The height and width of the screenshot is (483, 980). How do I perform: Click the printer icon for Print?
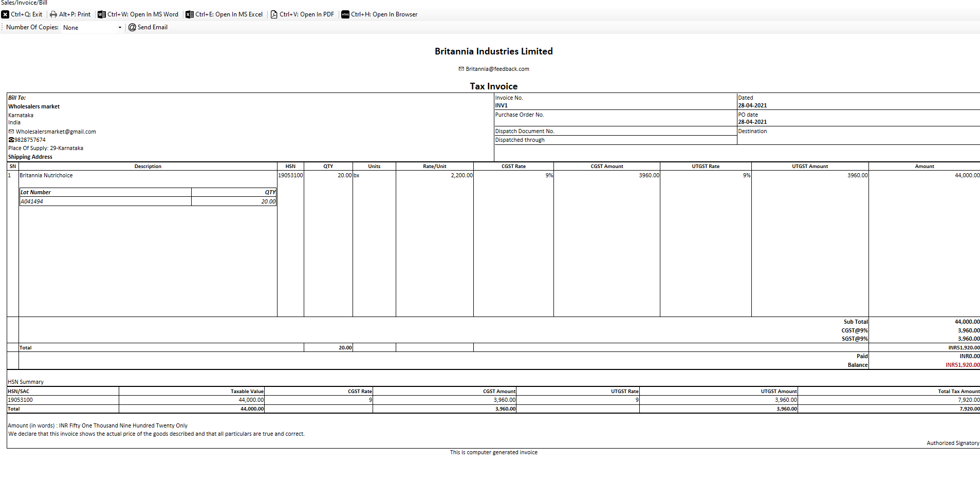53,14
